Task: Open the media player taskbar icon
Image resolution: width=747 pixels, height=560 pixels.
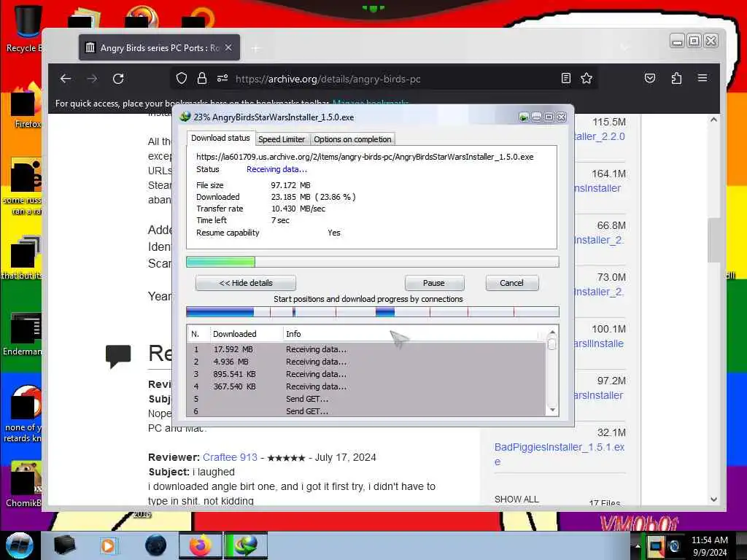Action: click(108, 545)
